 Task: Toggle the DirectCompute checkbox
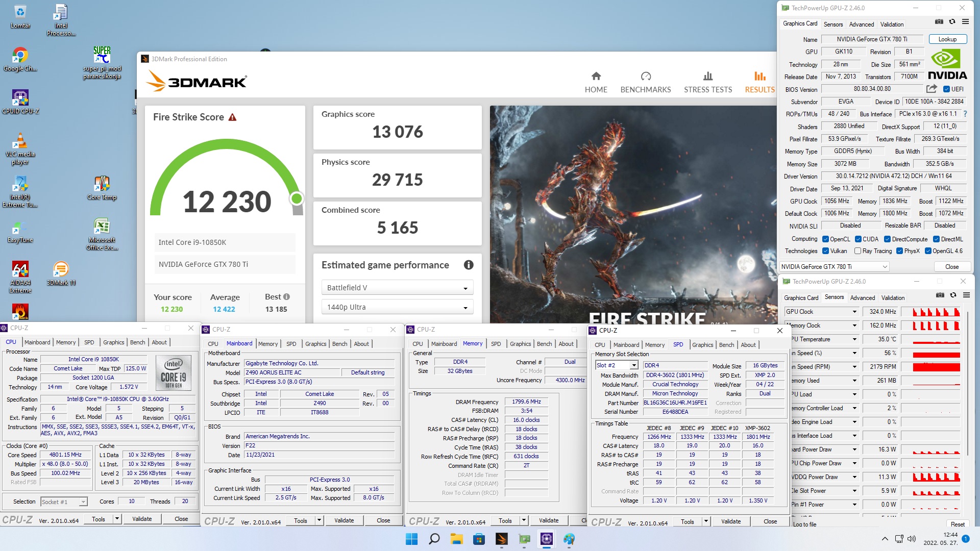pyautogui.click(x=887, y=239)
